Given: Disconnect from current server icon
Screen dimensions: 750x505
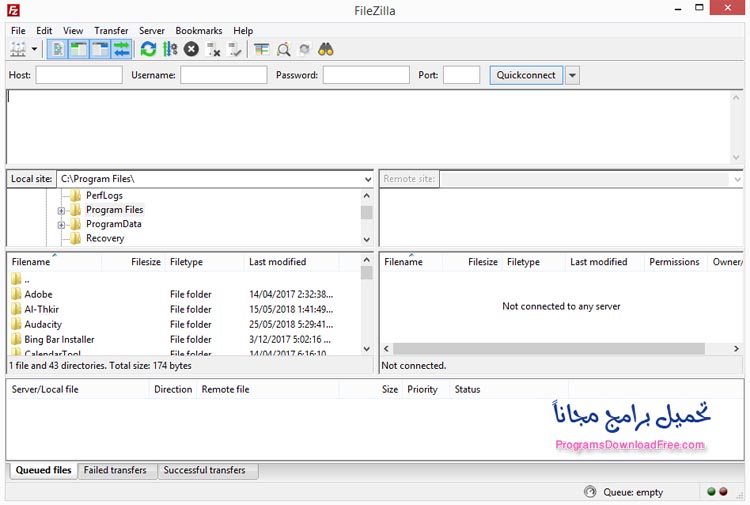Looking at the screenshot, I should pyautogui.click(x=213, y=49).
